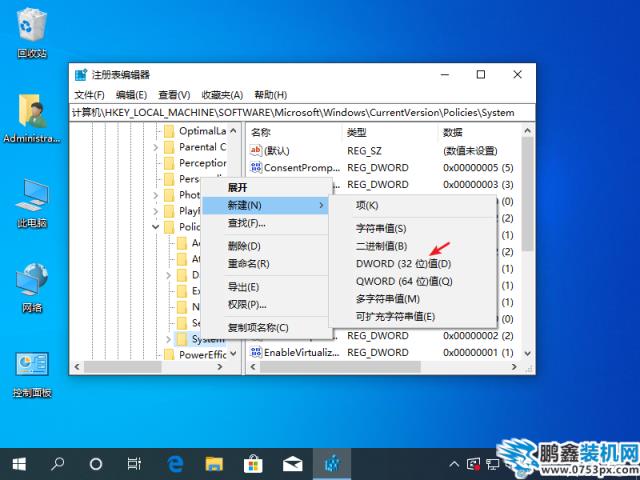
Task: Choose 查找(F)... in context menu
Action: pos(267,223)
